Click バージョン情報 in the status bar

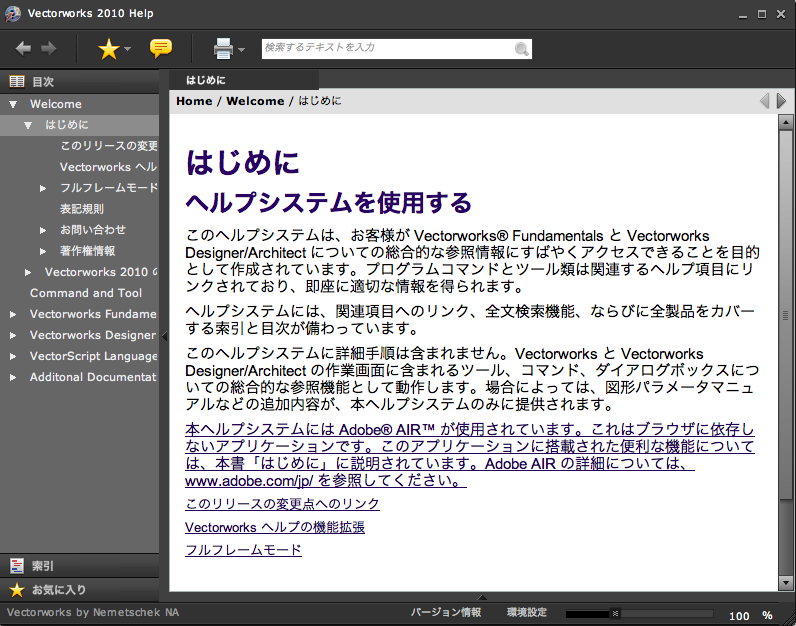point(446,612)
